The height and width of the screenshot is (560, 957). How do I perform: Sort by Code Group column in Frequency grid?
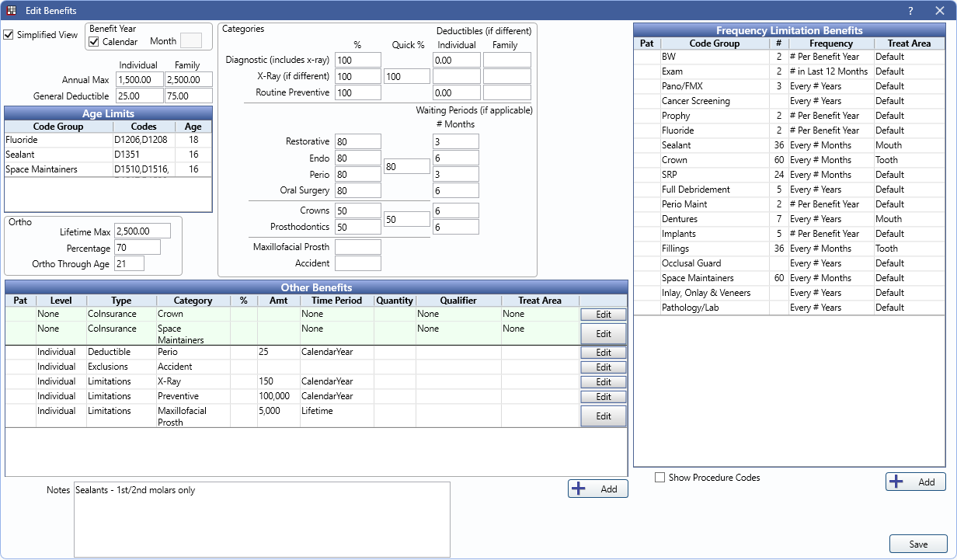[714, 43]
